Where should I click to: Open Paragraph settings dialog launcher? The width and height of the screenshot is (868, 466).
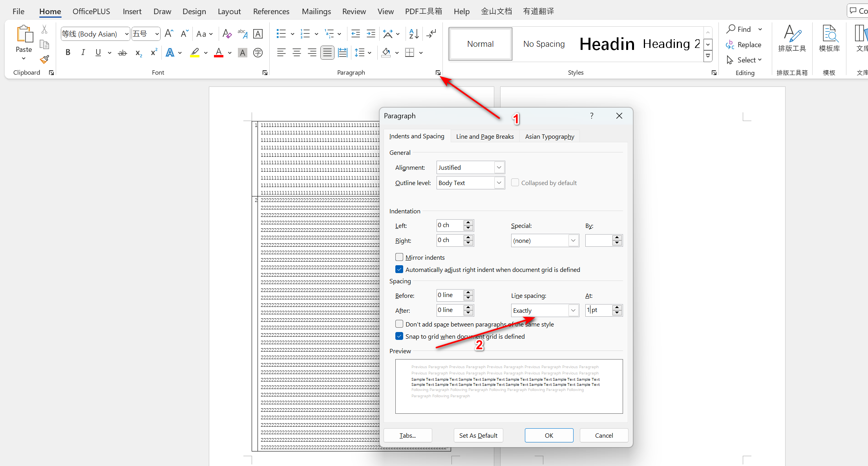tap(438, 73)
